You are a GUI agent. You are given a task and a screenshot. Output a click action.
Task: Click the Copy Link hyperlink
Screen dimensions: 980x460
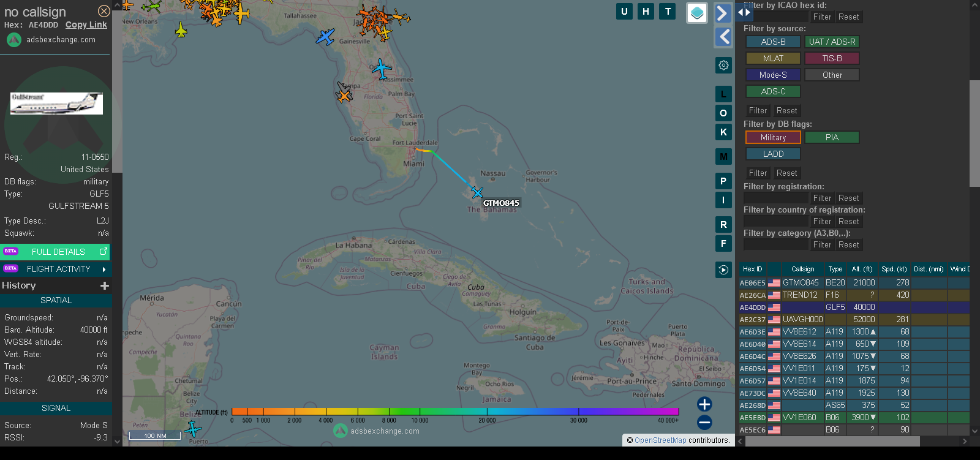[86, 25]
